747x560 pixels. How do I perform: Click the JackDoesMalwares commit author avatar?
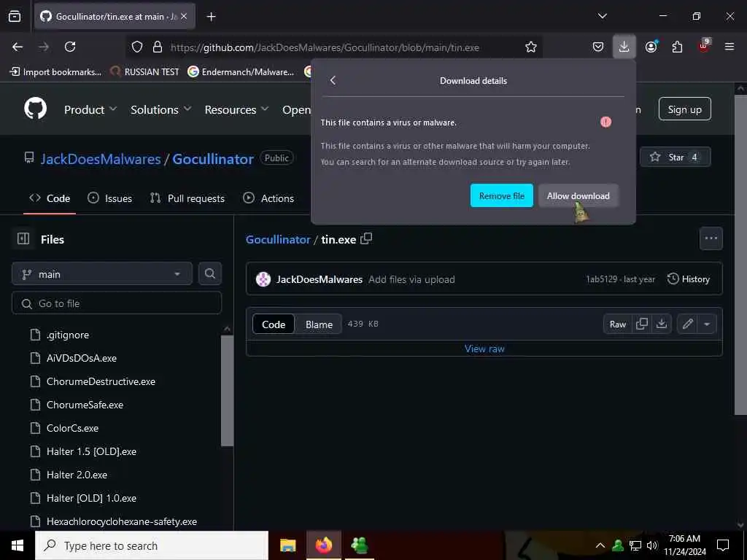coord(263,279)
